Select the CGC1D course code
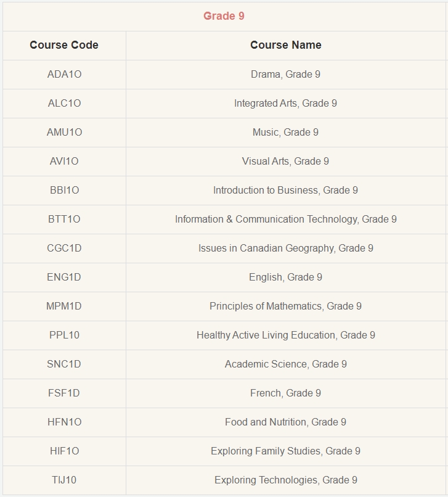The image size is (448, 497). pos(64,248)
